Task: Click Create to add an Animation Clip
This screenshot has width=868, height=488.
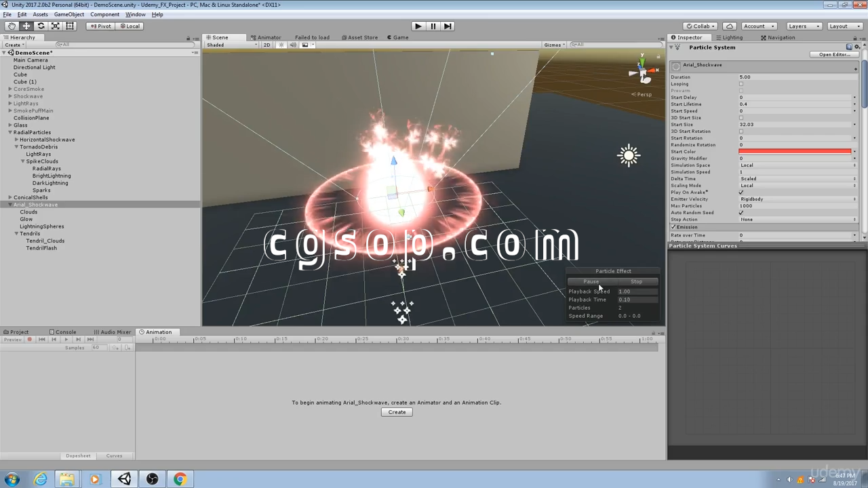Action: 397,412
